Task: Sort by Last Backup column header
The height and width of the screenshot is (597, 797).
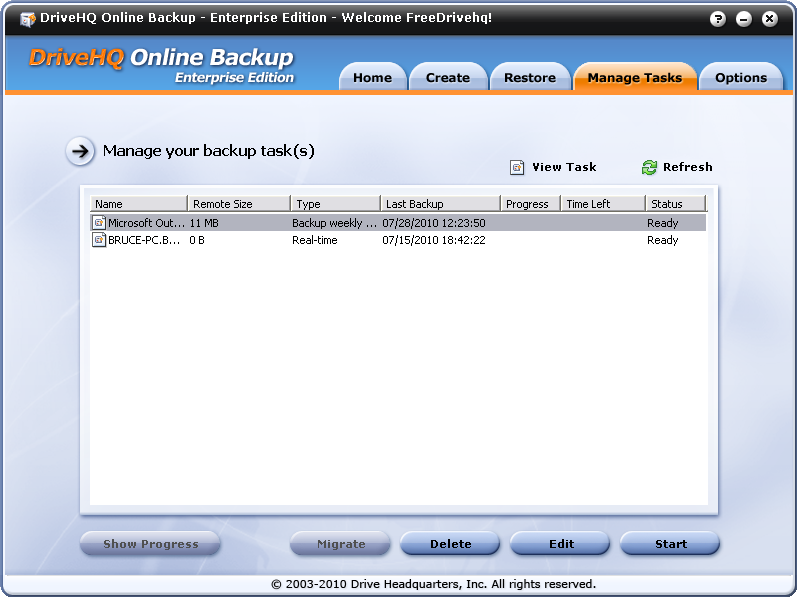Action: point(439,204)
